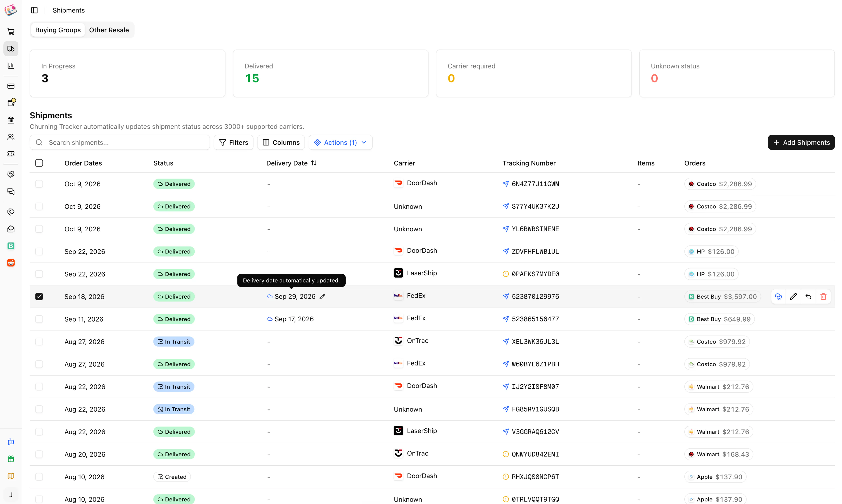
Task: Open the shopping cart sidebar icon
Action: point(11,32)
